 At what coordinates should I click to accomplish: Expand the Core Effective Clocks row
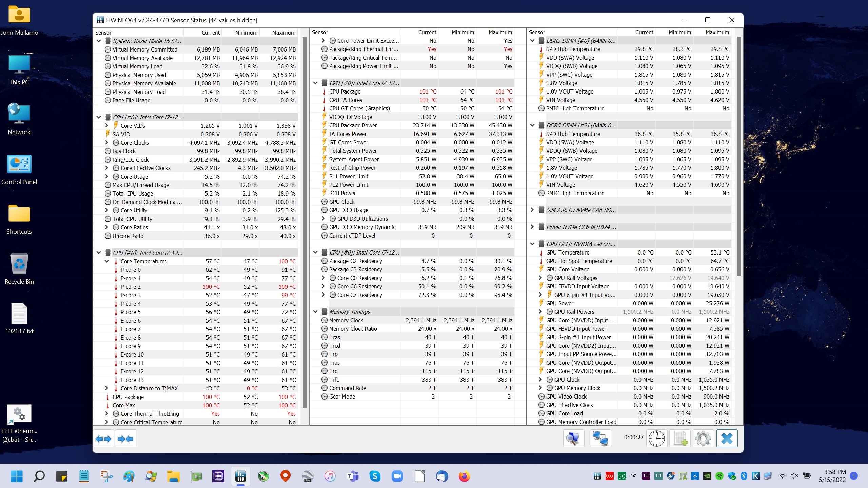point(106,168)
